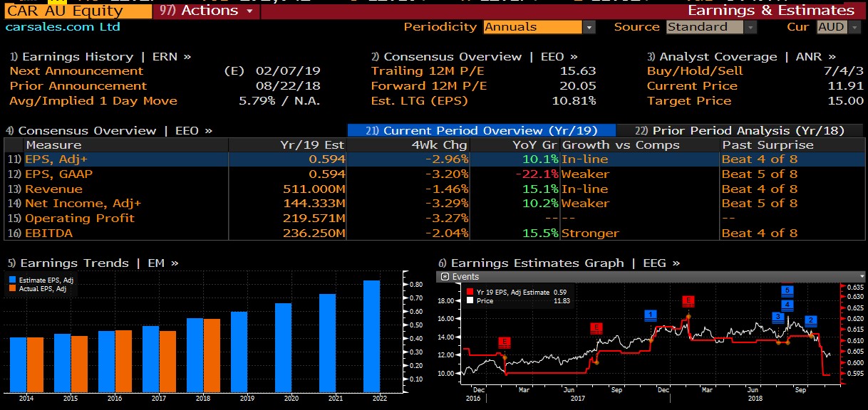Select the blue event marker numbered 3
Viewport: 868px width, 410px height.
[x=778, y=317]
